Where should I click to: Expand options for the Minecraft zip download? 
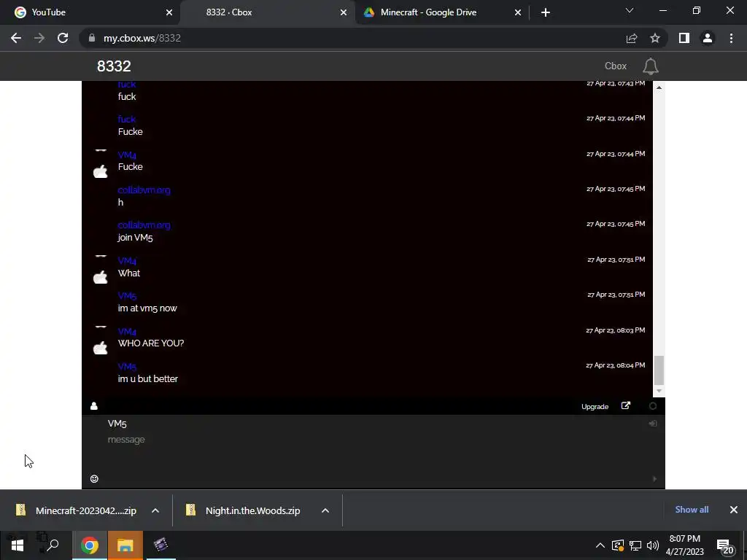(155, 510)
